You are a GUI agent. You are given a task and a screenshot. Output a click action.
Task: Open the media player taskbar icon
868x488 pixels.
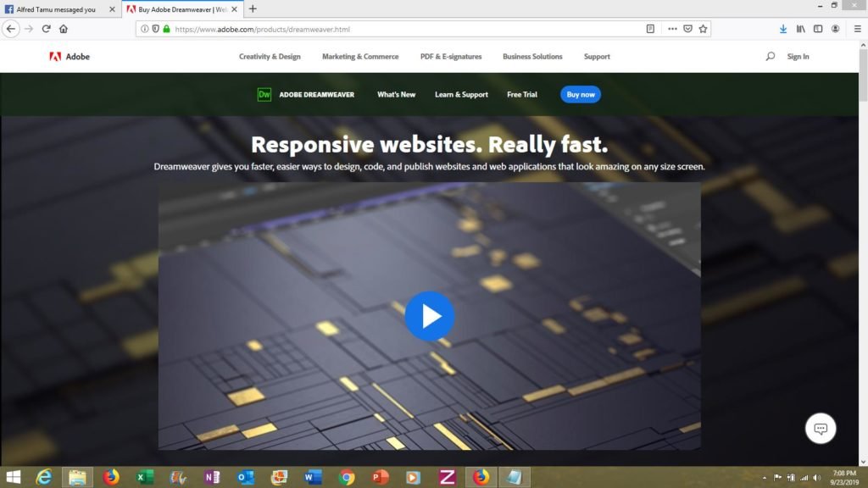tap(413, 477)
